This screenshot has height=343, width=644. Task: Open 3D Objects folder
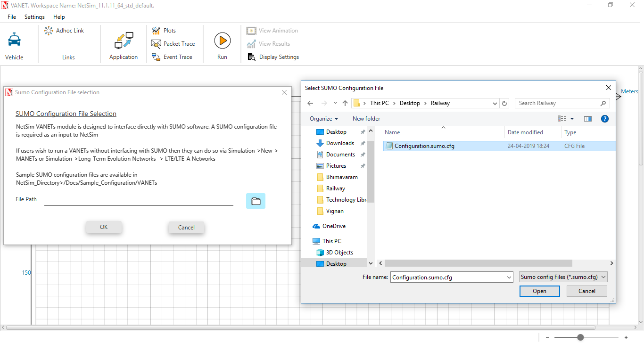pos(335,253)
